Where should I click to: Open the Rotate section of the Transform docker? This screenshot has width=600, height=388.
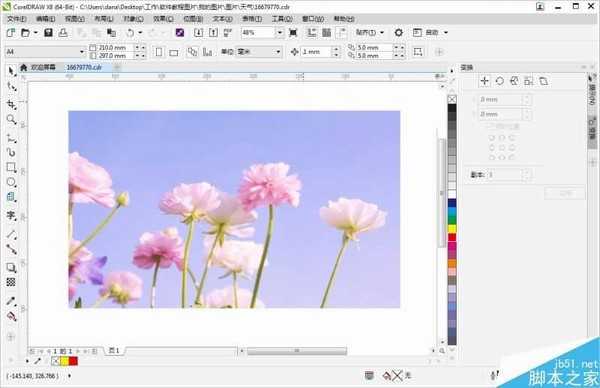[x=499, y=81]
